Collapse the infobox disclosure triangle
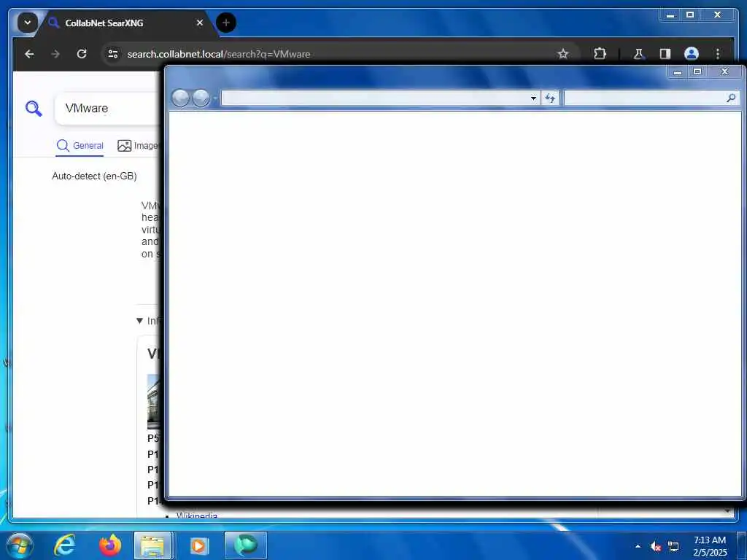This screenshot has width=747, height=560. pyautogui.click(x=139, y=321)
